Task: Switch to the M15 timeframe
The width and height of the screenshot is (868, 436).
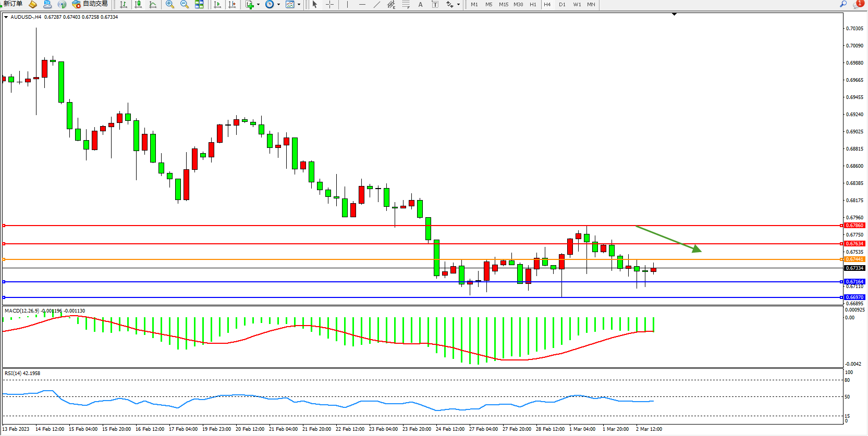Action: click(x=503, y=4)
